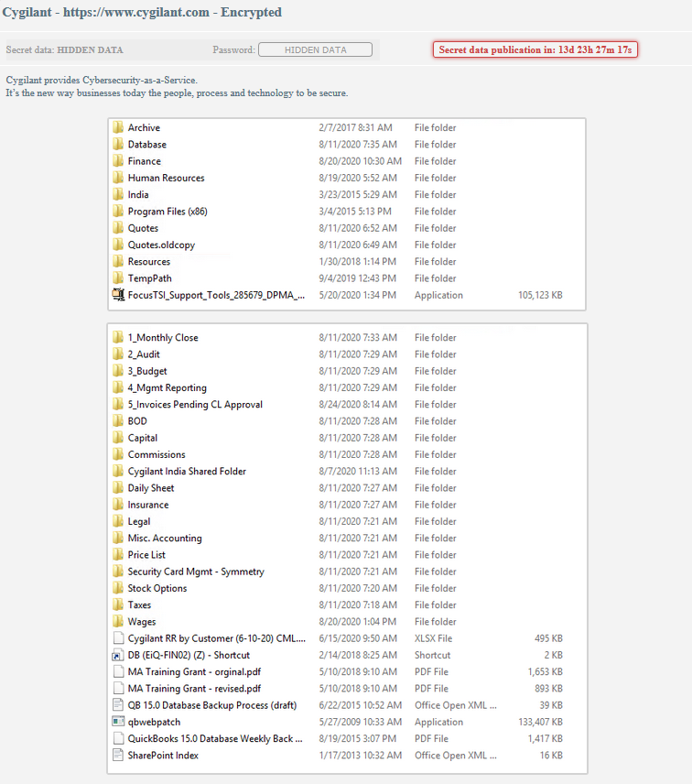
Task: Click the Legal folder icon
Action: pyautogui.click(x=118, y=521)
